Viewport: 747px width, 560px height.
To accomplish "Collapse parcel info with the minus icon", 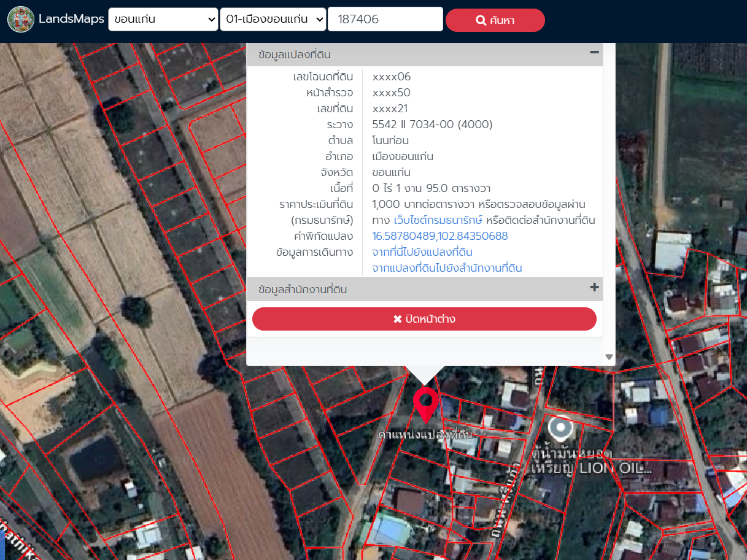I will 594,53.
